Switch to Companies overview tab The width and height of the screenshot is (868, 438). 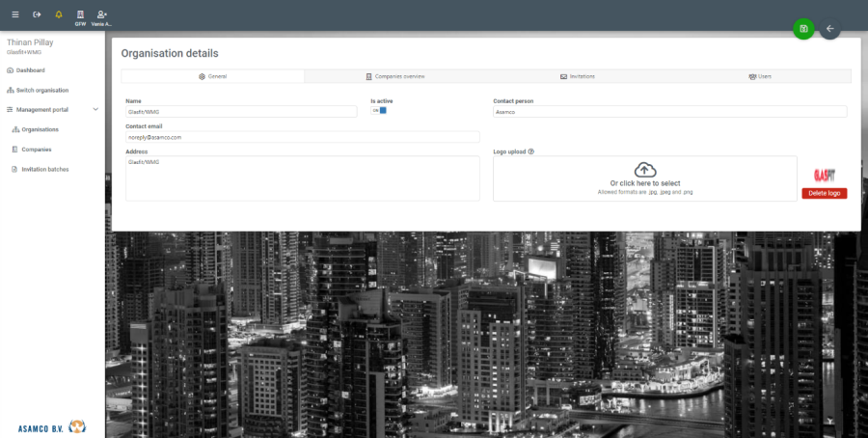(x=394, y=76)
